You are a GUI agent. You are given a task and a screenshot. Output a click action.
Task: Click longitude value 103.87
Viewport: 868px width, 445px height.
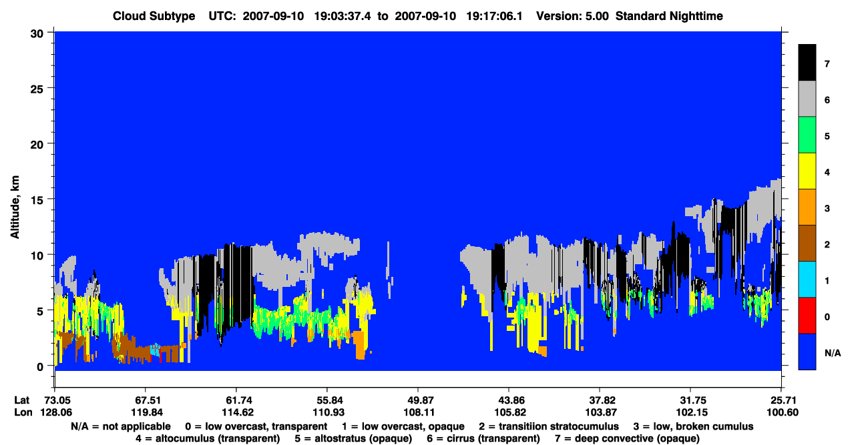pyautogui.click(x=600, y=412)
